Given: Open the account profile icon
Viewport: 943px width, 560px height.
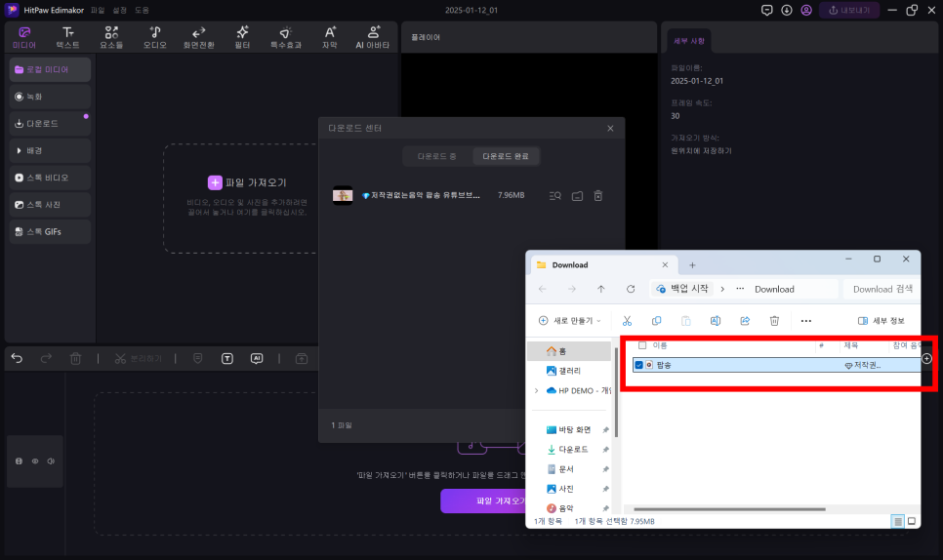Looking at the screenshot, I should coord(806,10).
